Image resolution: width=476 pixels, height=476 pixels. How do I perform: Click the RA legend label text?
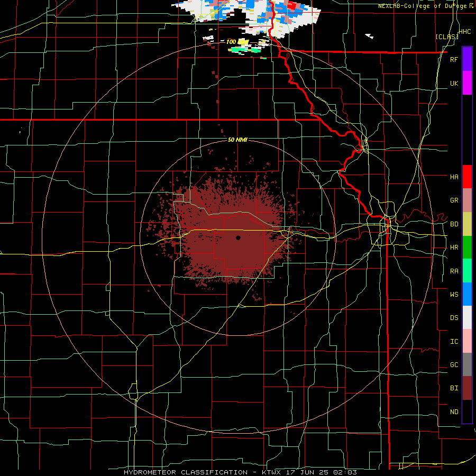[x=454, y=271]
